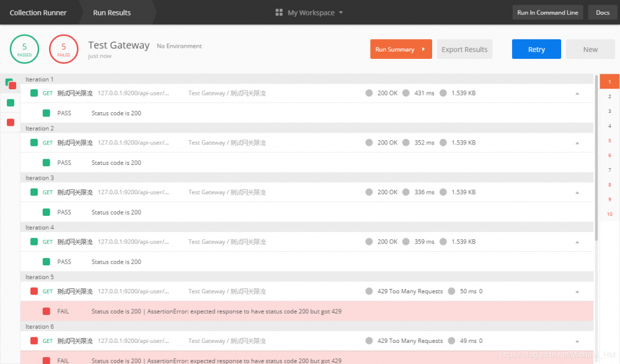The width and height of the screenshot is (620, 364).
Task: Filter by failed tests red icon
Action: point(11,122)
